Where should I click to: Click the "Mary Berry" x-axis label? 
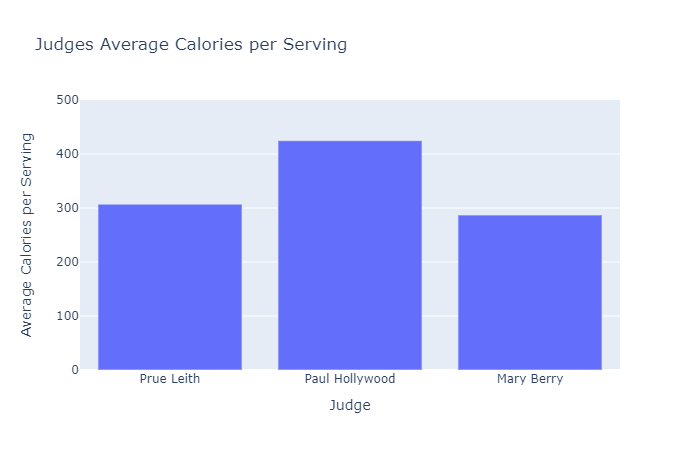[x=530, y=380]
